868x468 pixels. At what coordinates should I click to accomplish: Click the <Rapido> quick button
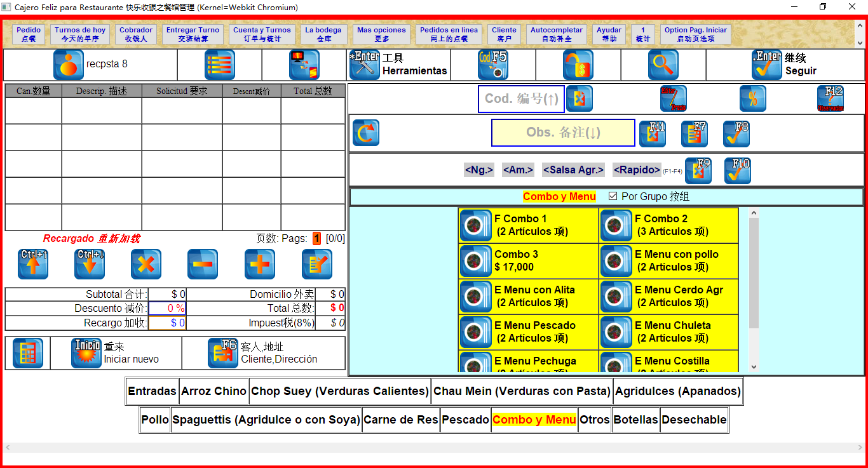coord(637,170)
